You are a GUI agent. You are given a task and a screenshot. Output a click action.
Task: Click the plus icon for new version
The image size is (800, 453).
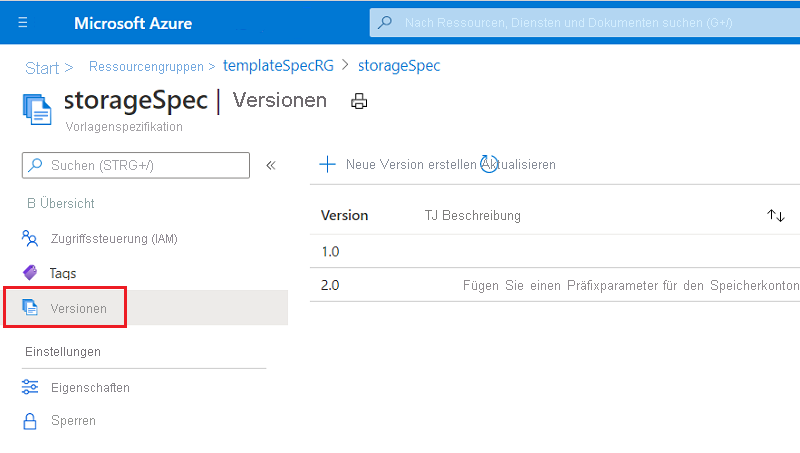(328, 164)
